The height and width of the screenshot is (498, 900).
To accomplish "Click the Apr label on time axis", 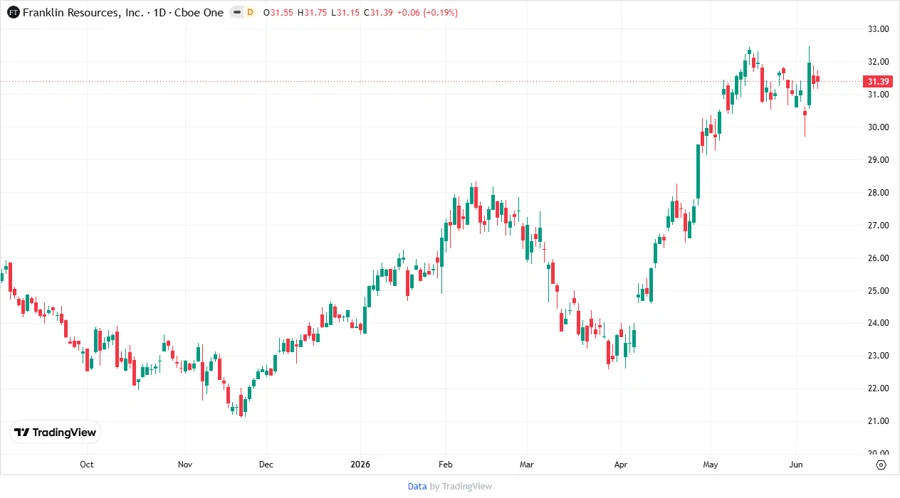I will (620, 465).
